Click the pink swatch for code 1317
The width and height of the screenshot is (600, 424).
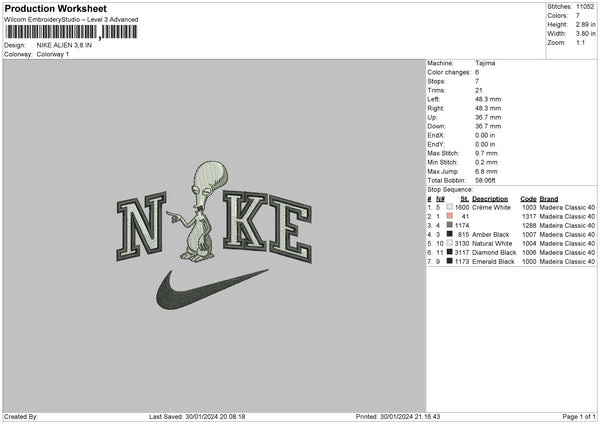pos(450,216)
